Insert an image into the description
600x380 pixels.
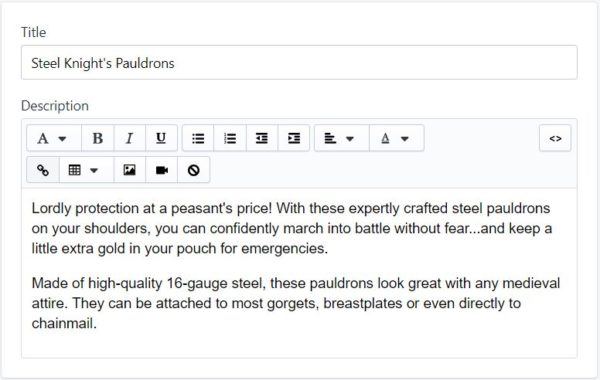[129, 170]
